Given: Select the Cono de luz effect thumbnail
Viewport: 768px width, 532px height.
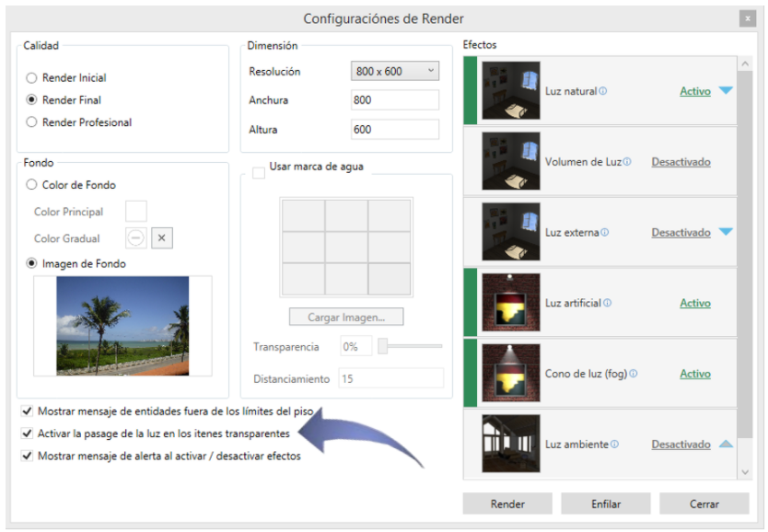Looking at the screenshot, I should pyautogui.click(x=511, y=373).
